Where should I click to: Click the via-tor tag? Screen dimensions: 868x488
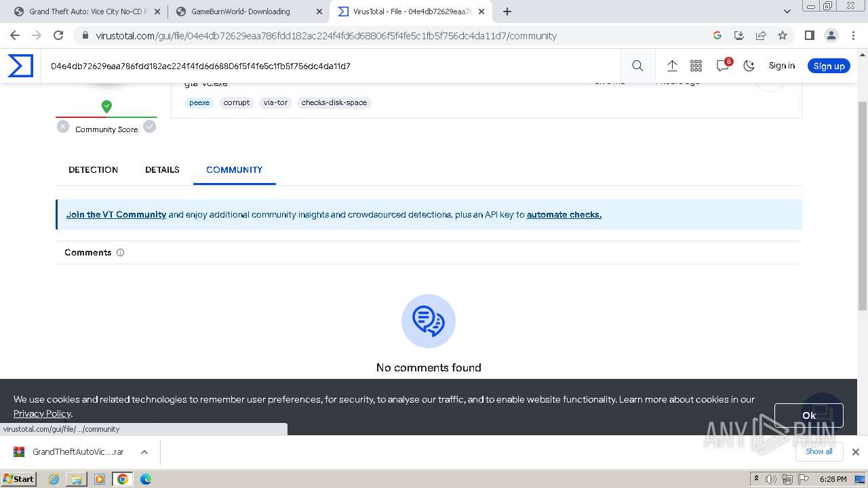pyautogui.click(x=275, y=102)
